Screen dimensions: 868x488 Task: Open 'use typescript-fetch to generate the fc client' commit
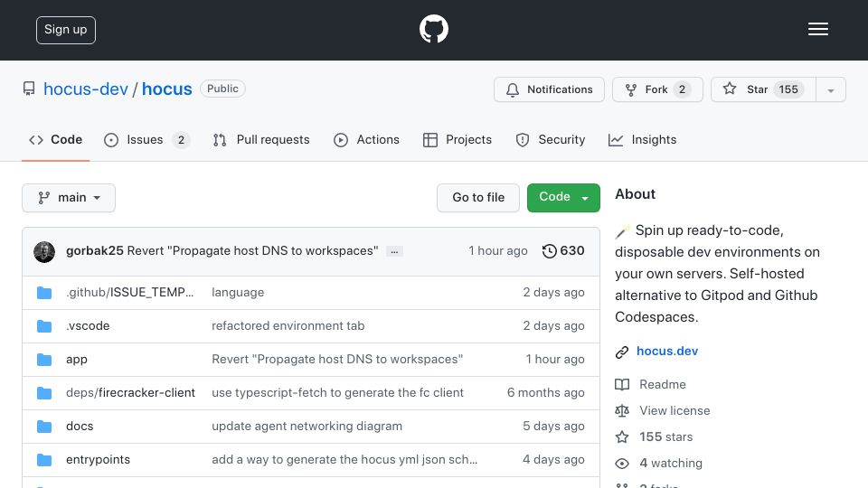point(337,393)
